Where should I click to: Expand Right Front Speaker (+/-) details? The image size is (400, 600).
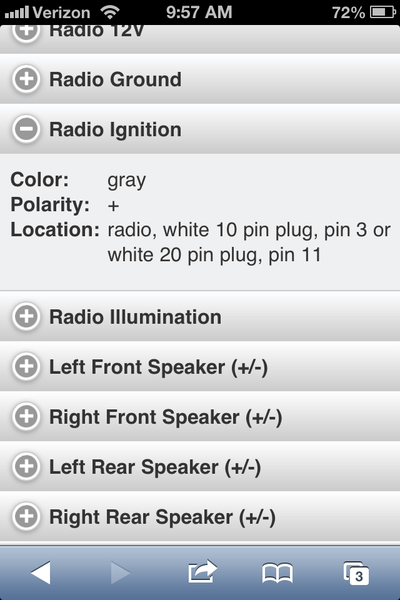[x=200, y=417]
